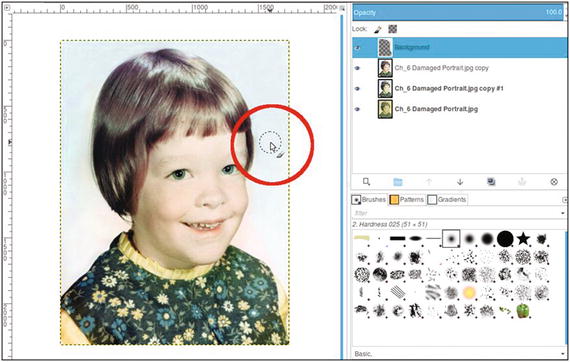Click the vertical ruler left of canvas
The image size is (570, 362).
(x=7, y=185)
